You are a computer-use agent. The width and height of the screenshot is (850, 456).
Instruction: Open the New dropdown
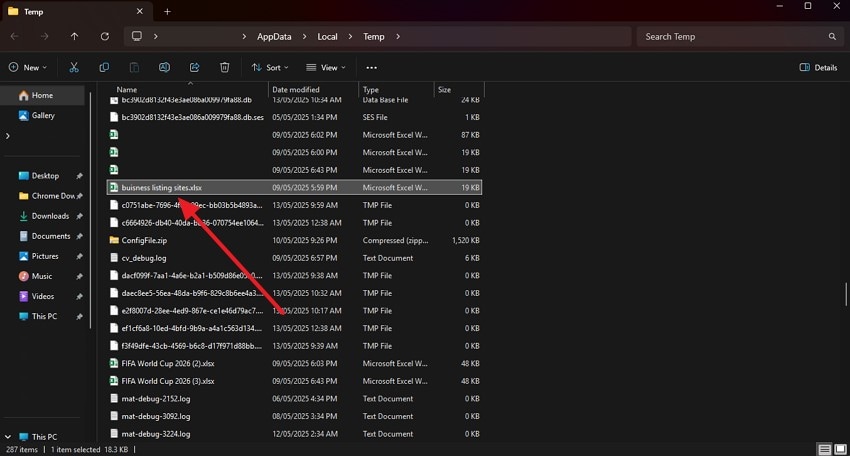pos(28,67)
